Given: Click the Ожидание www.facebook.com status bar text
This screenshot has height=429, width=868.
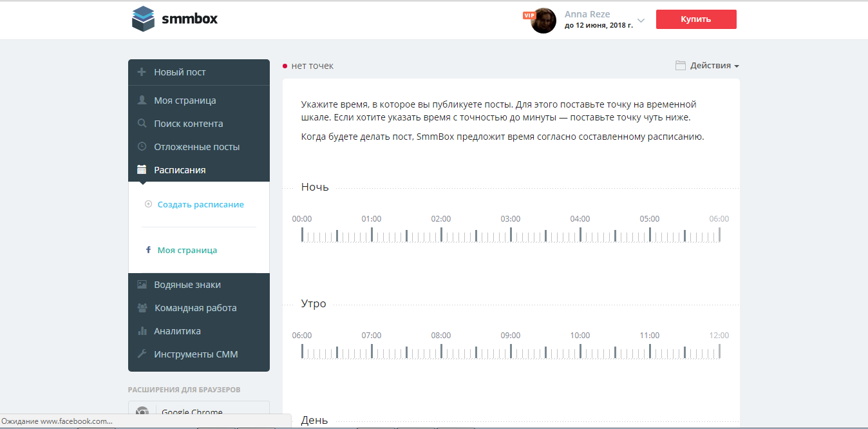Looking at the screenshot, I should tap(57, 421).
